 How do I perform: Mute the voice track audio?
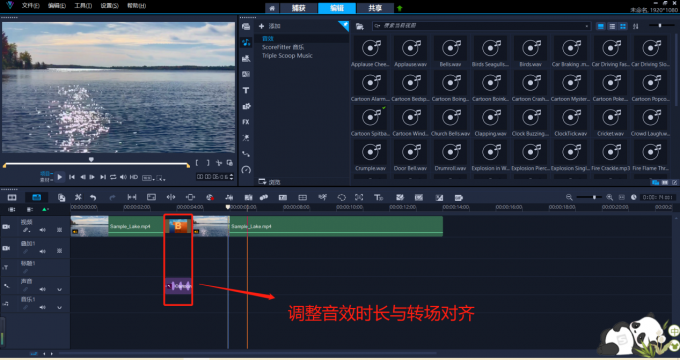(x=42, y=289)
